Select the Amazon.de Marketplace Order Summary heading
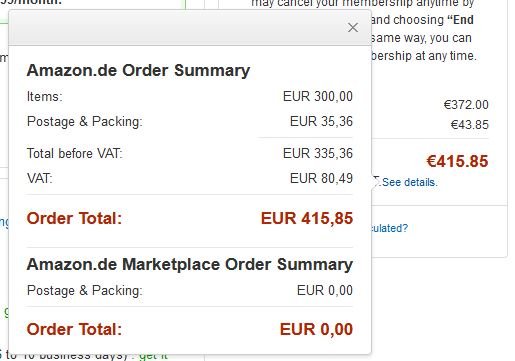 point(190,264)
